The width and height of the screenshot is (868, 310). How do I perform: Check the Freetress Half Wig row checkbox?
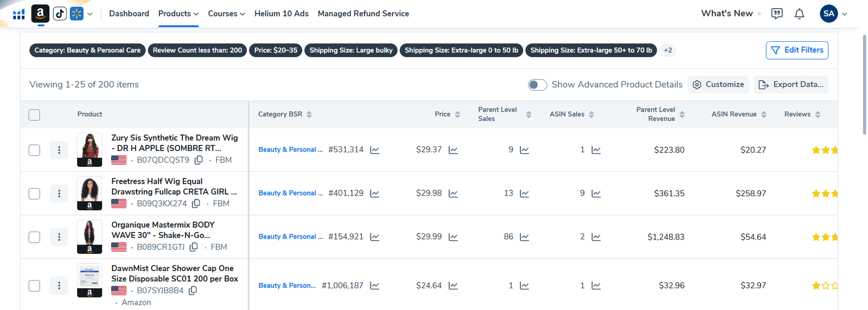coord(34,193)
